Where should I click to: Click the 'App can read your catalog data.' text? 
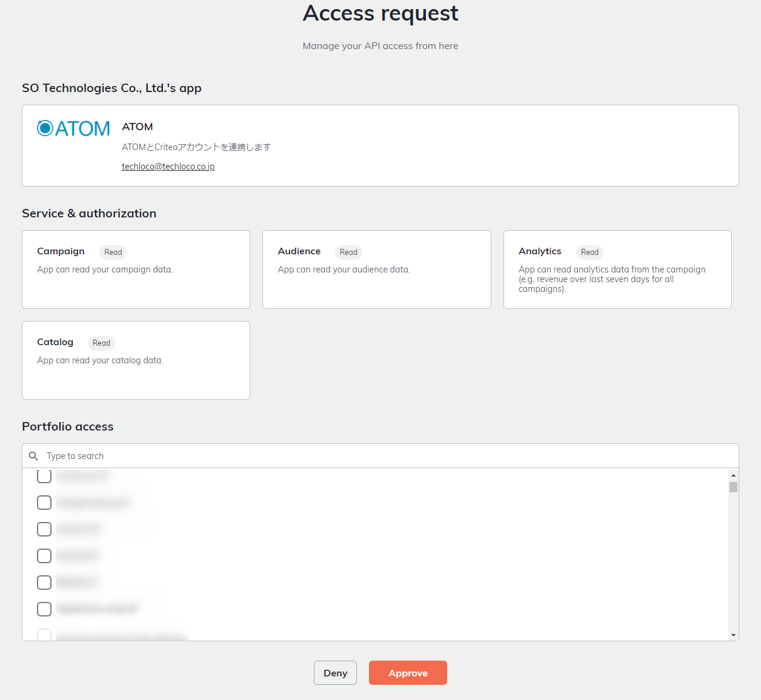100,360
